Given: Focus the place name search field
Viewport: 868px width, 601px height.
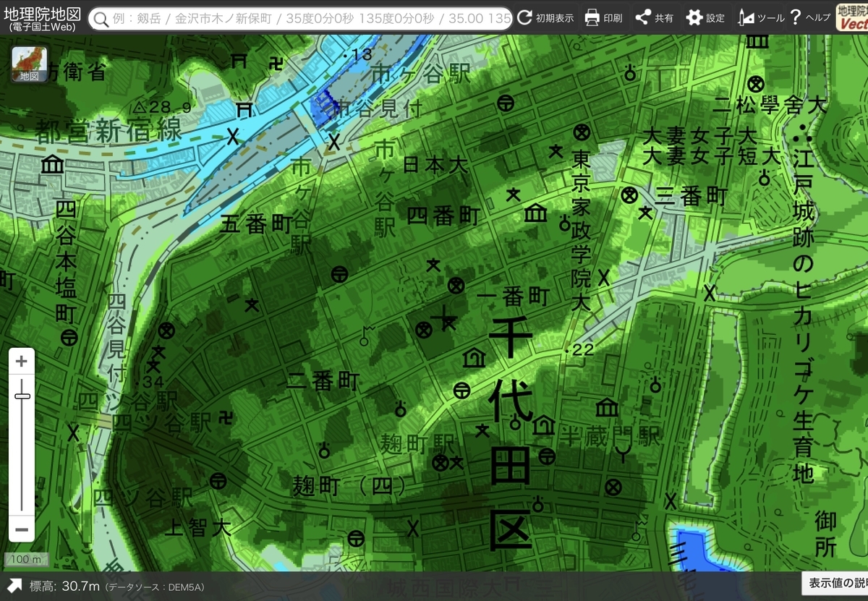Looking at the screenshot, I should (x=300, y=19).
